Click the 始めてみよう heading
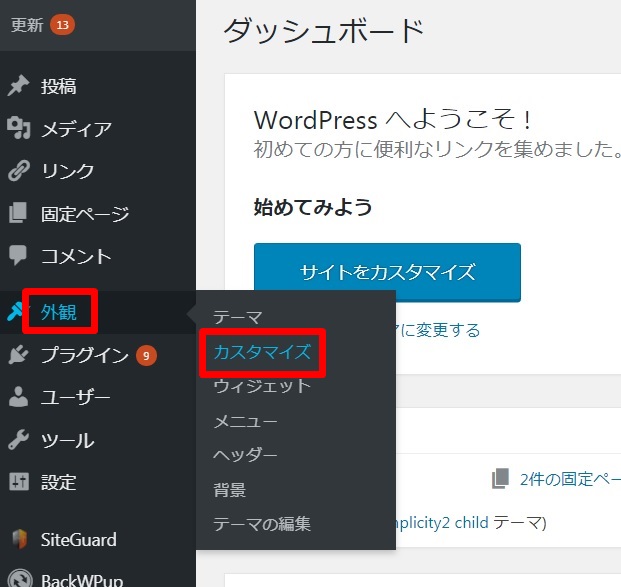Image resolution: width=621 pixels, height=587 pixels. tap(313, 207)
